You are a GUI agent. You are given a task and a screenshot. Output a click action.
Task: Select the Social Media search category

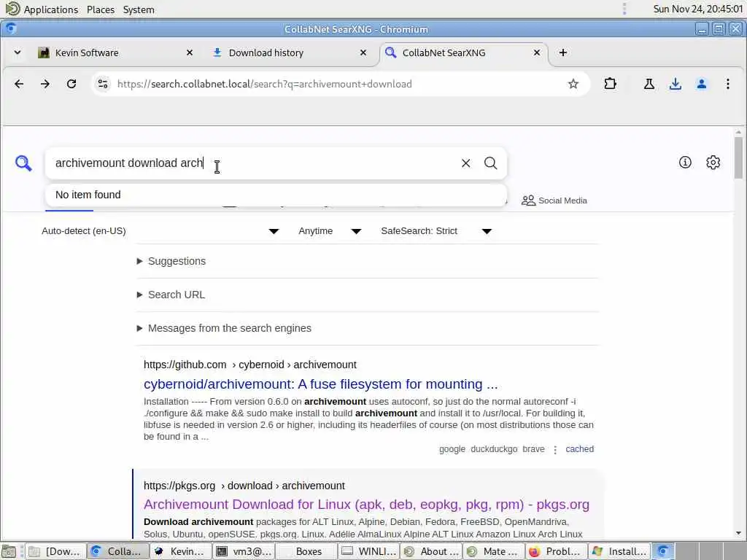[554, 201]
